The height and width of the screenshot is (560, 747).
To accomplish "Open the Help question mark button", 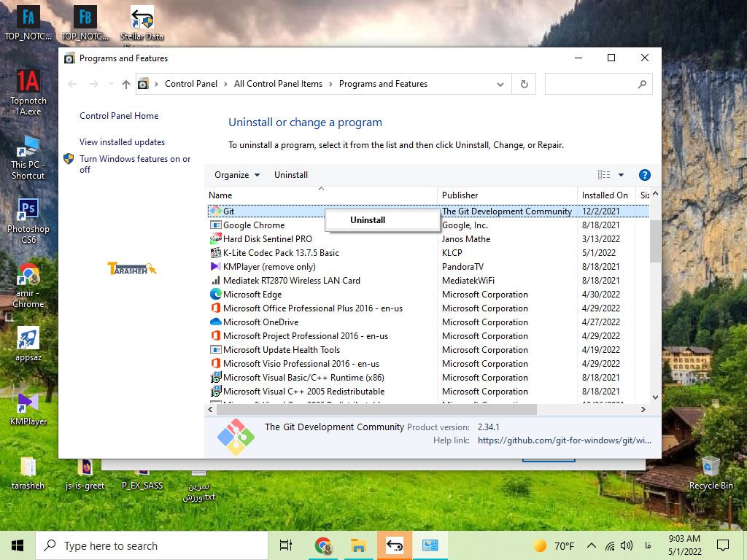I will [x=645, y=175].
